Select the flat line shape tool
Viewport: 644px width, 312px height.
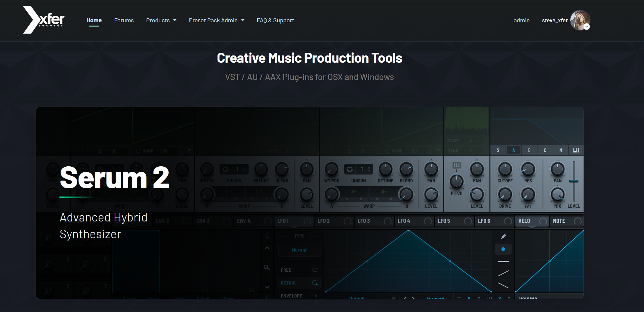click(503, 261)
